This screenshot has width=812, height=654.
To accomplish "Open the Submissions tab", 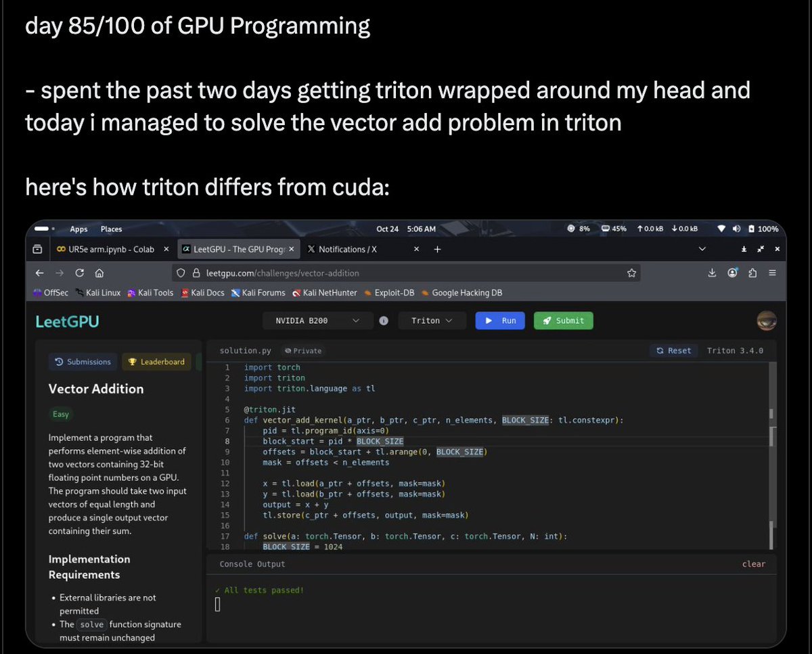I will (83, 362).
